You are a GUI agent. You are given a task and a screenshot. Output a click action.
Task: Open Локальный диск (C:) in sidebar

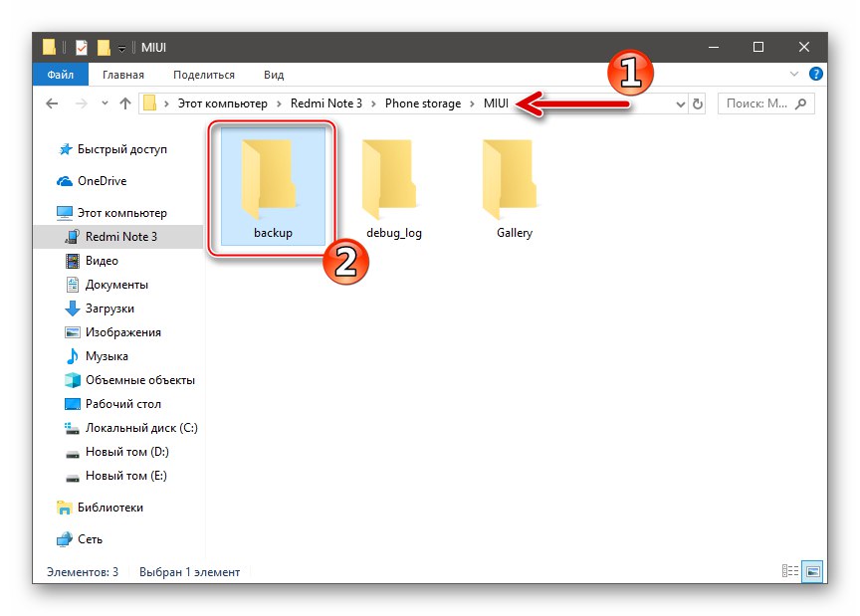131,428
